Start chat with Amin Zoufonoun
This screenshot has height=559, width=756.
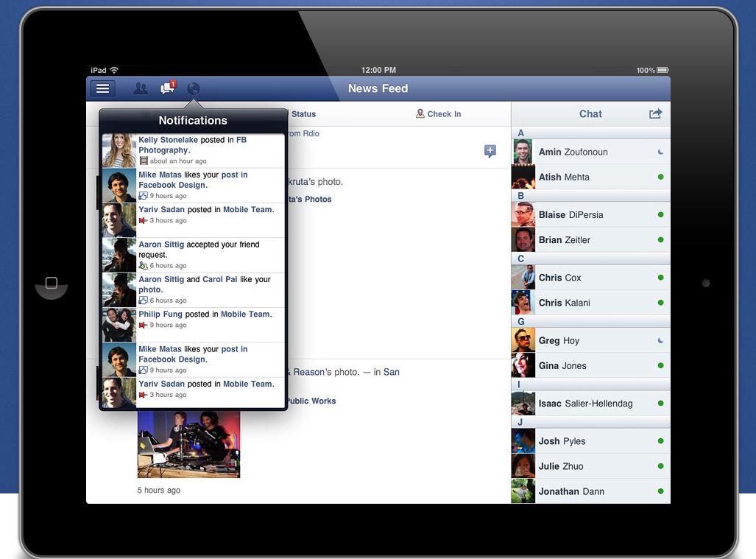click(x=590, y=152)
